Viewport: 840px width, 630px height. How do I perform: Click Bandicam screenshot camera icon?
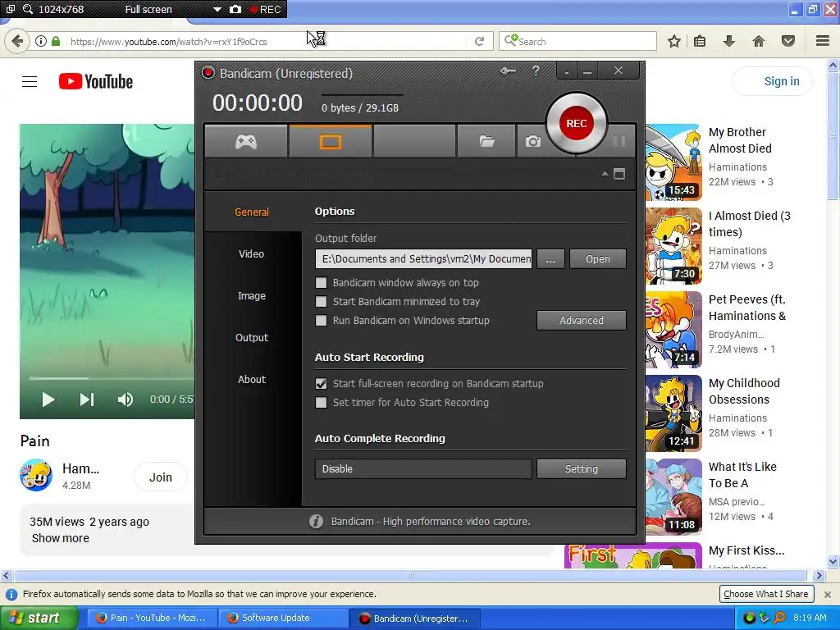point(532,141)
